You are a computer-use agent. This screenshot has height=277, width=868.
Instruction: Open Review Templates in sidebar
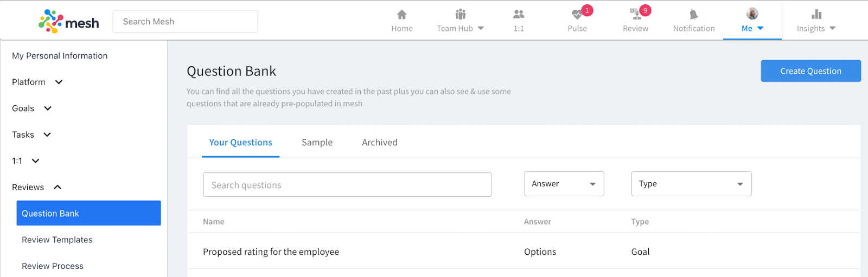tap(57, 240)
